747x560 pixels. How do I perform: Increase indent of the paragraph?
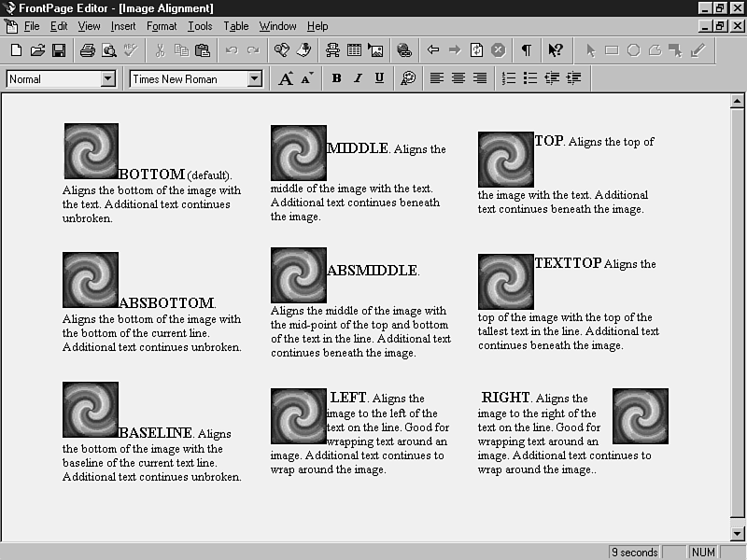(573, 78)
